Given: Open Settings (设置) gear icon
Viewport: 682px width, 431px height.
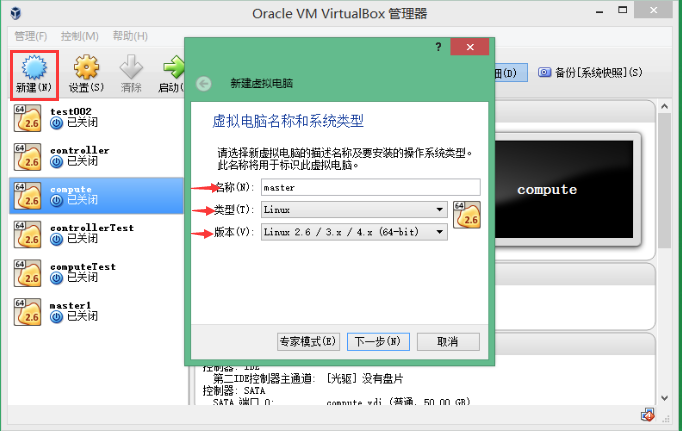Looking at the screenshot, I should coord(86,67).
